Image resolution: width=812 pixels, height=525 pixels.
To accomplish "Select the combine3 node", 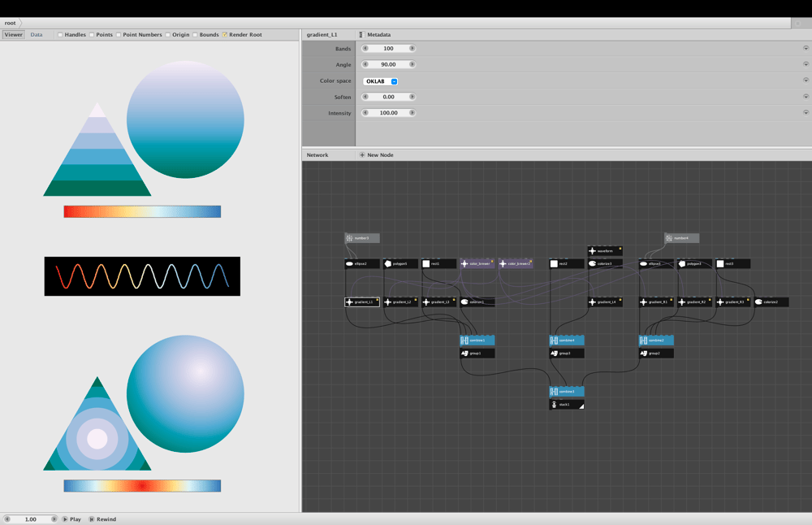I will 567,392.
